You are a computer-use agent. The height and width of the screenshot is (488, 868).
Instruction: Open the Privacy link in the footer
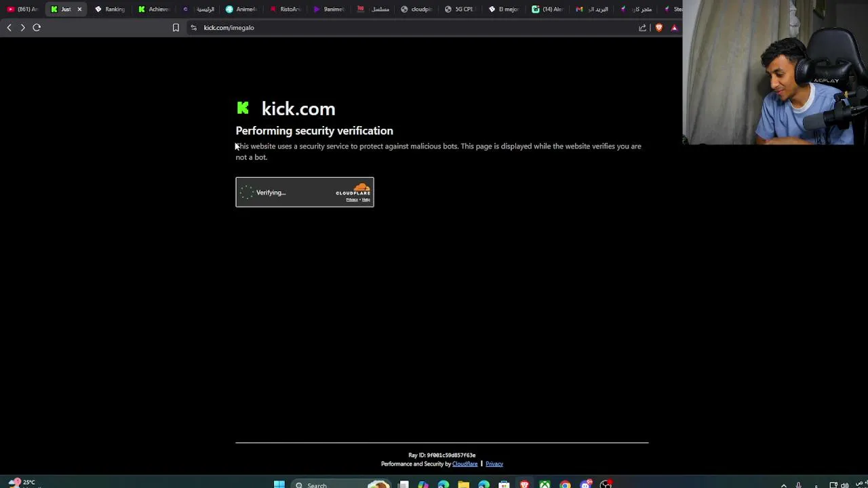point(494,464)
